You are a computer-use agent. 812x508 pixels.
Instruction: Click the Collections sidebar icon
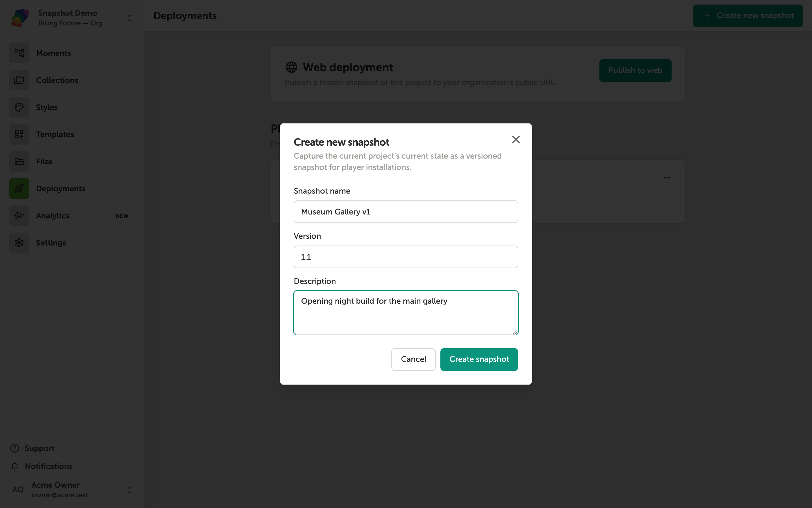tap(19, 80)
